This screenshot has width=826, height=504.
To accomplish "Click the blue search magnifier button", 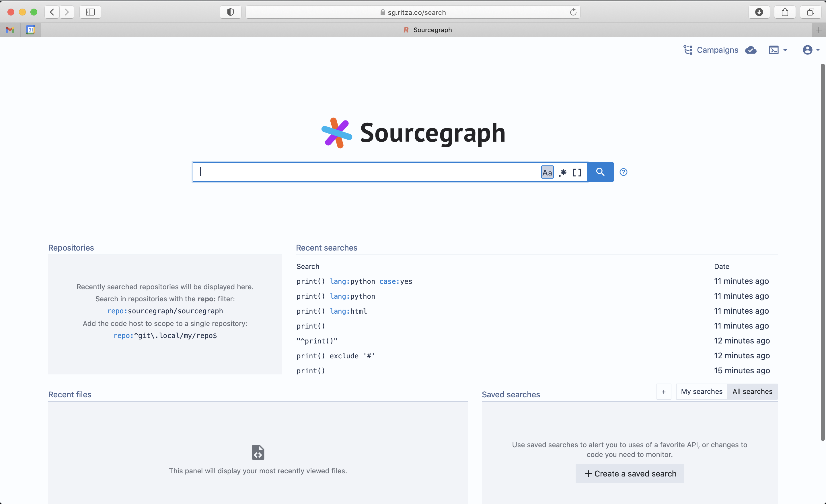I will coord(600,172).
